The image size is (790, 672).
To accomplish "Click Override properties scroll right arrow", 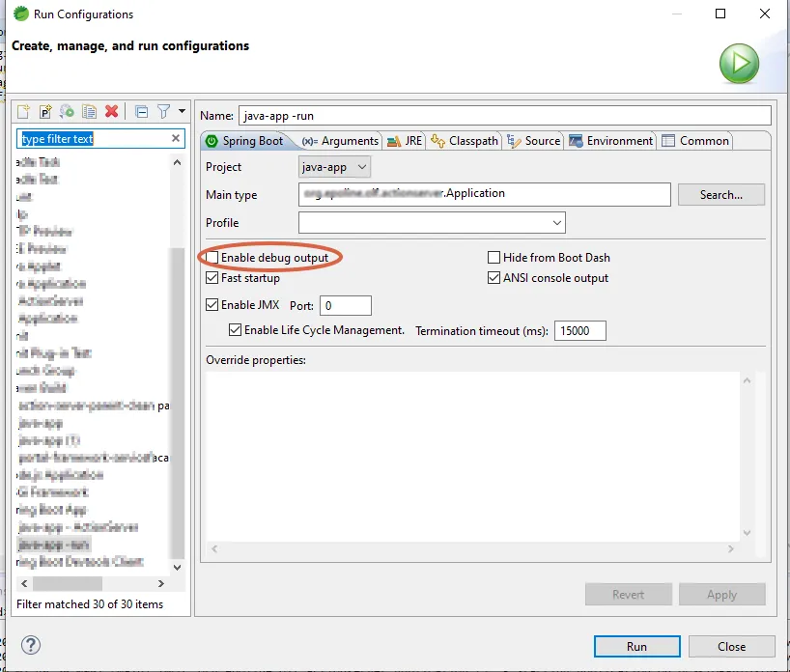I will click(730, 548).
